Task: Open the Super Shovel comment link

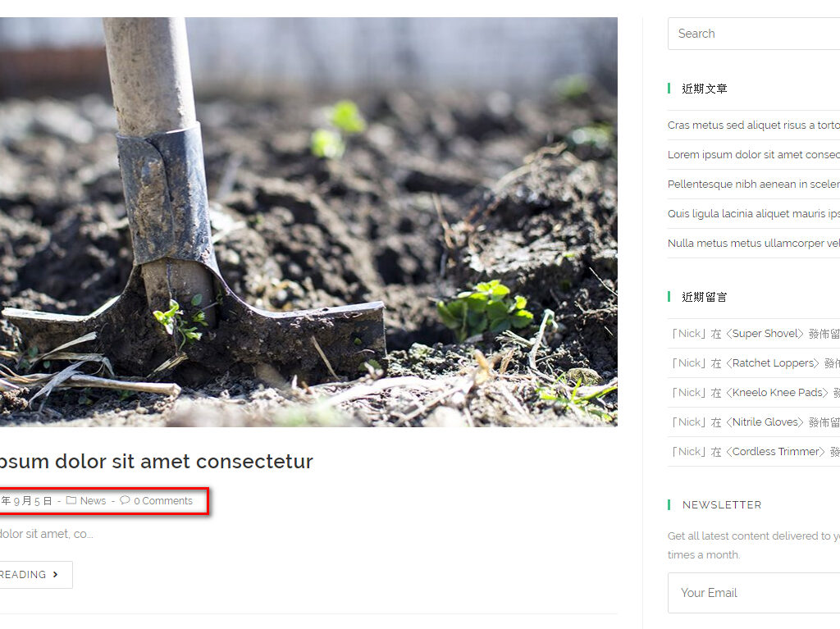Action: pyautogui.click(x=765, y=333)
